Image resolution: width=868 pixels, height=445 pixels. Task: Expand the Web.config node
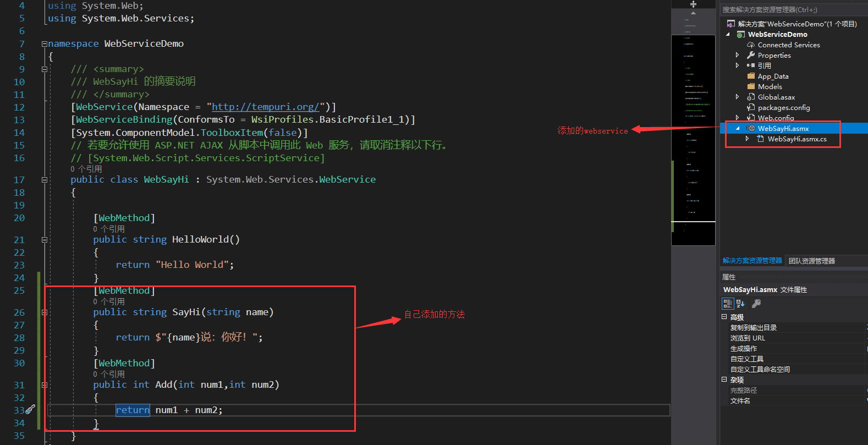pyautogui.click(x=738, y=118)
